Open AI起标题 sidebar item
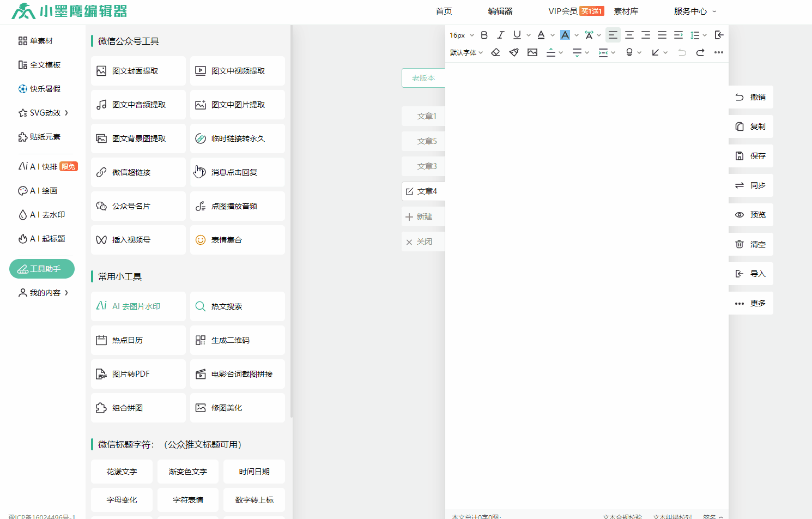Screen dimensions: 812x519 coord(41,239)
